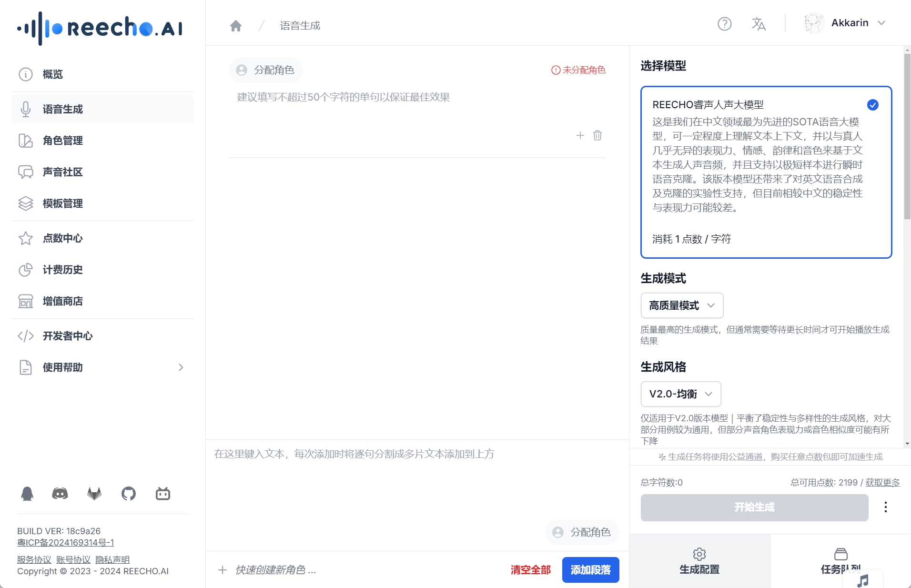Switch to the 任务队列 tab
The height and width of the screenshot is (588, 911).
840,561
